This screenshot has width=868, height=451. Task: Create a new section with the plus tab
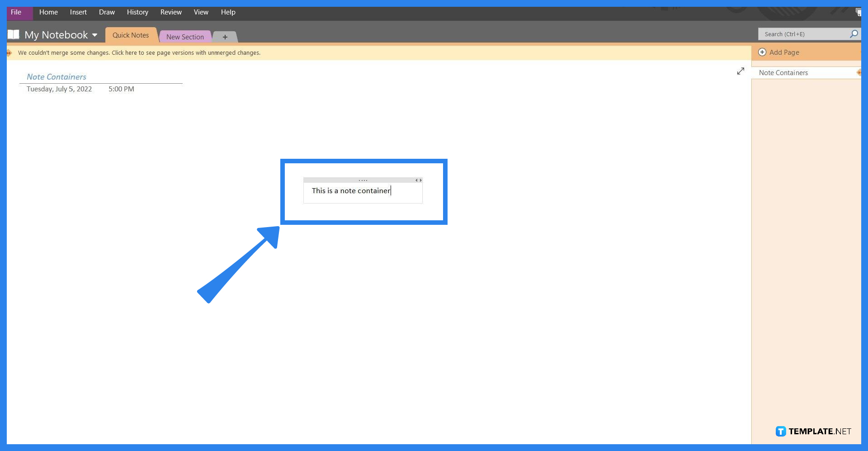tap(225, 37)
